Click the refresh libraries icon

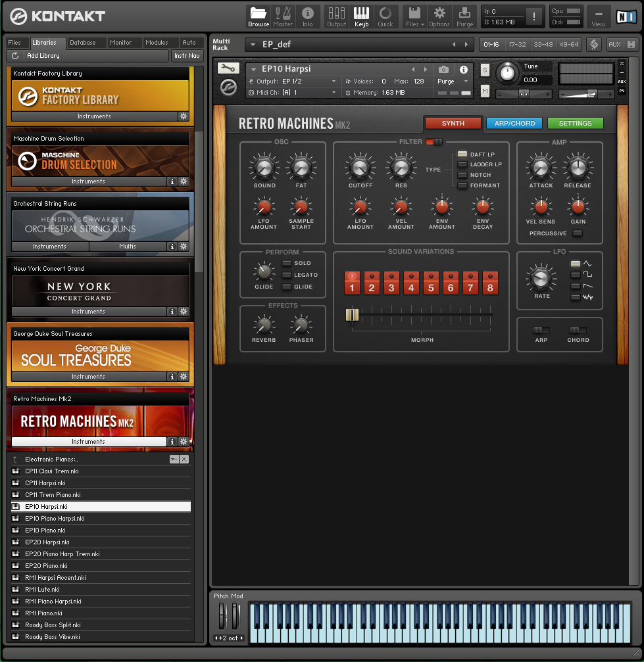click(15, 56)
